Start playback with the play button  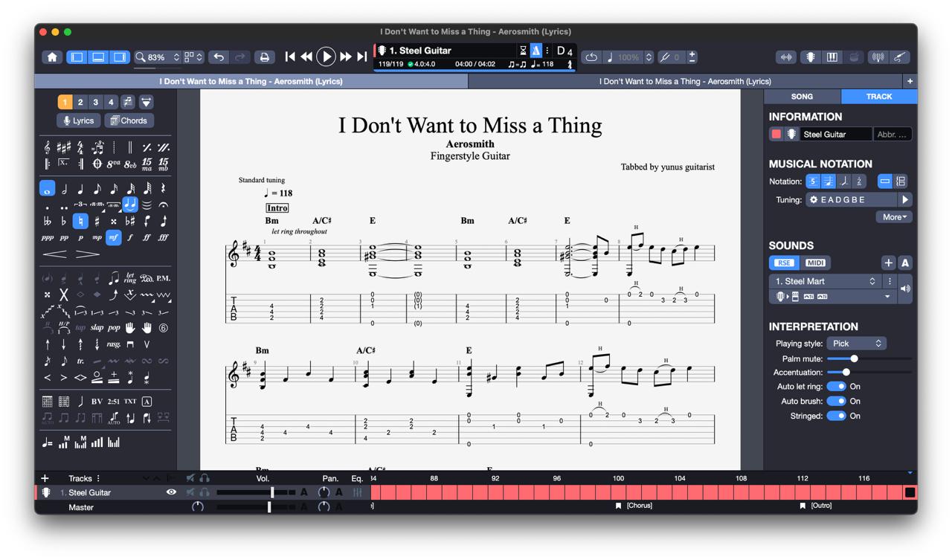pyautogui.click(x=326, y=57)
